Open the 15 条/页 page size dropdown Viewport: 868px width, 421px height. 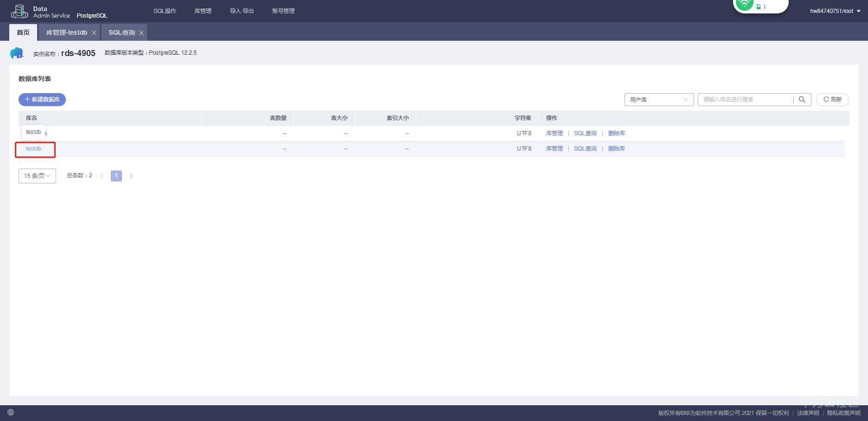[x=37, y=176]
